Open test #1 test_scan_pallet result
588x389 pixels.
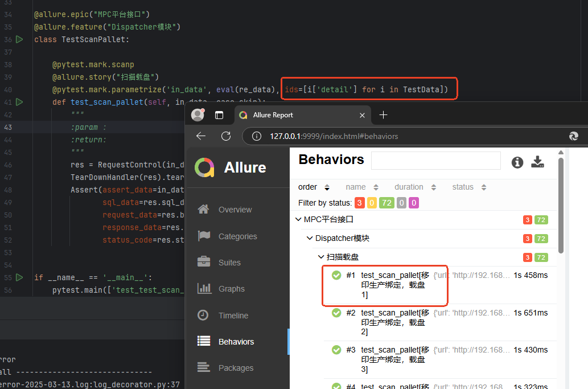pyautogui.click(x=440, y=285)
